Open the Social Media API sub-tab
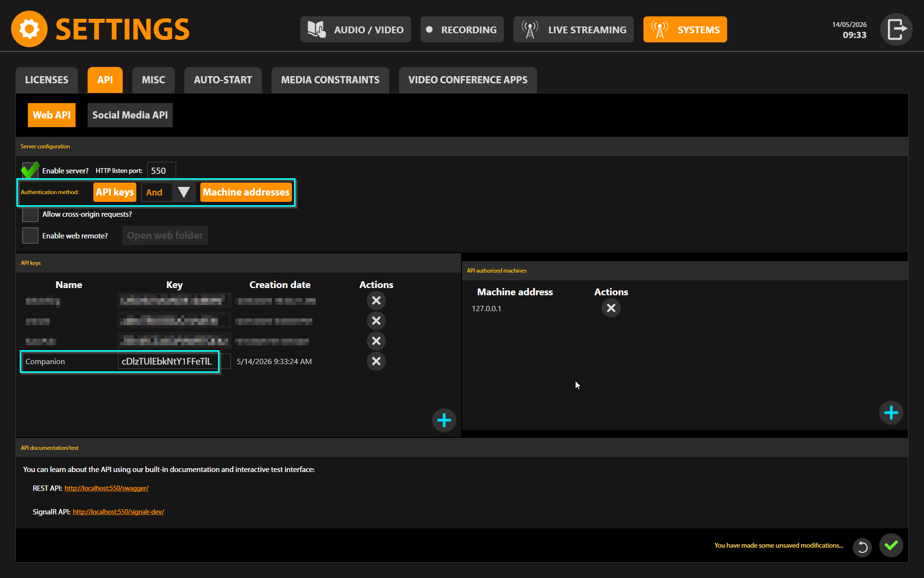 [130, 115]
